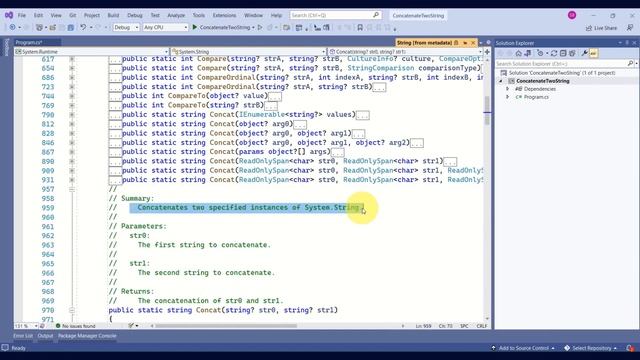Image resolution: width=640 pixels, height=360 pixels.
Task: Click the CRLF line ending indicator
Action: (482, 326)
